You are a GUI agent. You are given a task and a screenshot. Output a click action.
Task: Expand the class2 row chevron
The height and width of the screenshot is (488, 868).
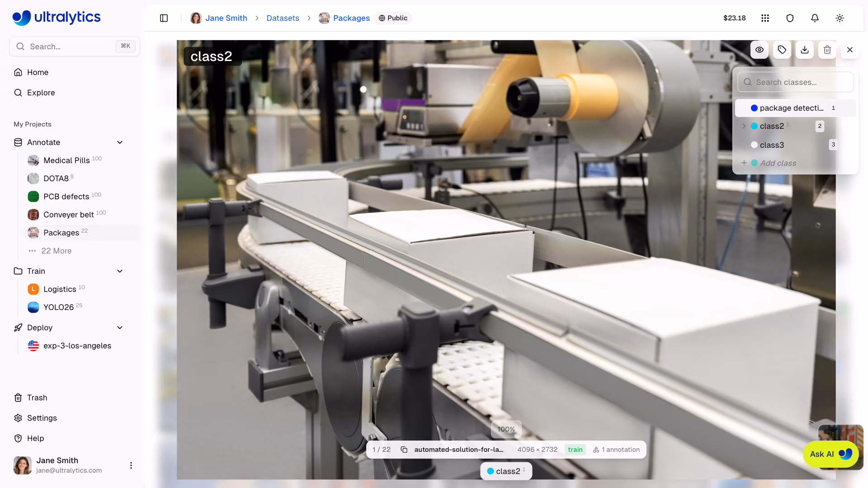pos(744,126)
